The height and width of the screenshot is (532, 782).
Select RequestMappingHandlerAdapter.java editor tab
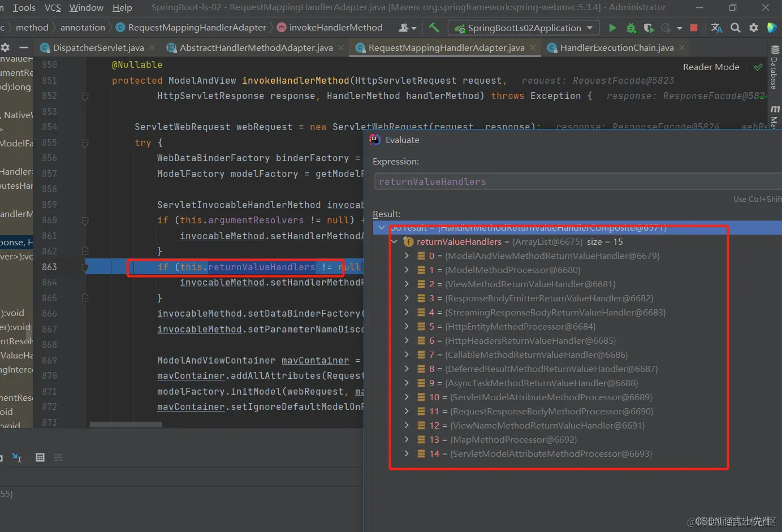[x=446, y=47]
